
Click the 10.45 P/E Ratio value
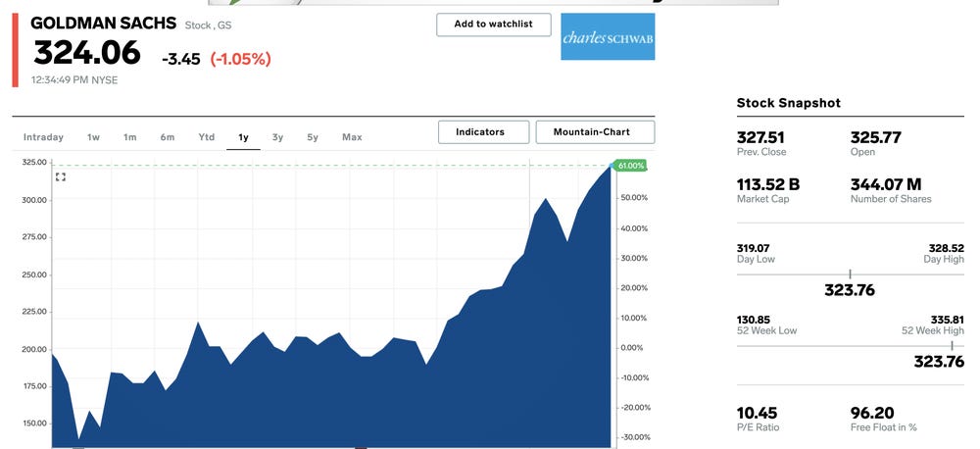(757, 413)
